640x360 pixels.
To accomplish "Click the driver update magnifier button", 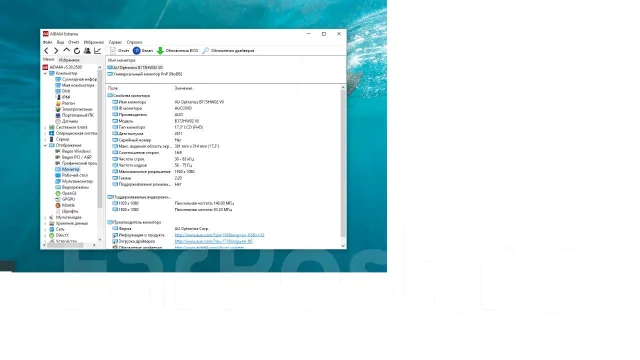I will [x=228, y=51].
